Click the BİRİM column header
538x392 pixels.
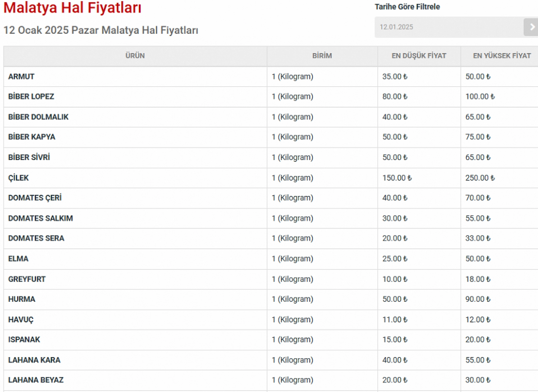coord(322,56)
